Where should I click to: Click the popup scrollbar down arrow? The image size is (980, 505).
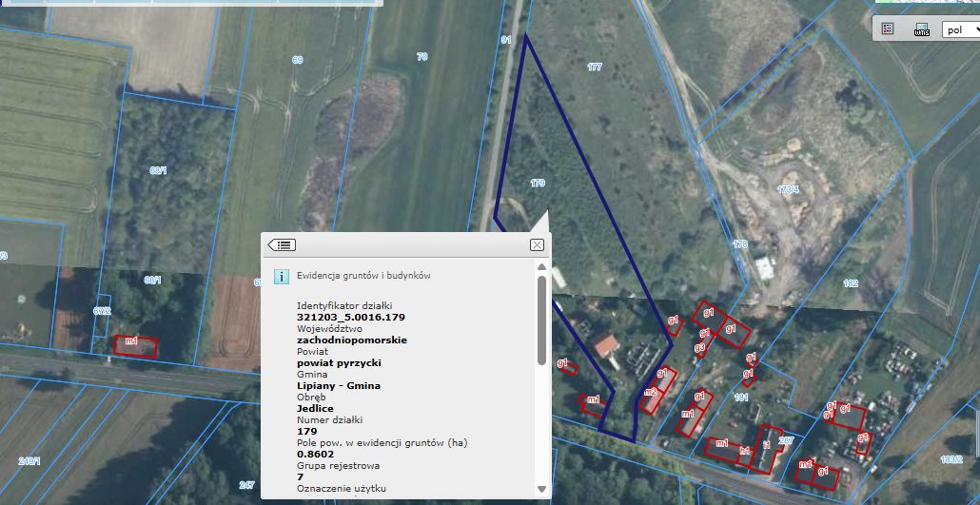coord(542,489)
